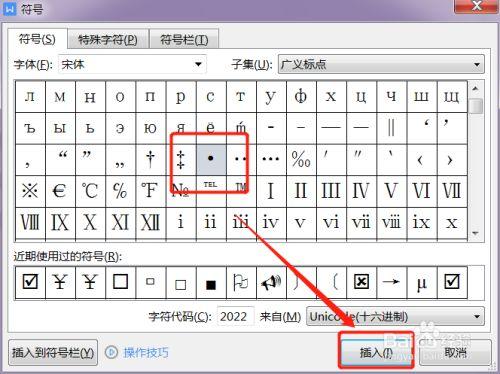Select the dagger † symbol
The height and width of the screenshot is (374, 500).
click(x=150, y=159)
